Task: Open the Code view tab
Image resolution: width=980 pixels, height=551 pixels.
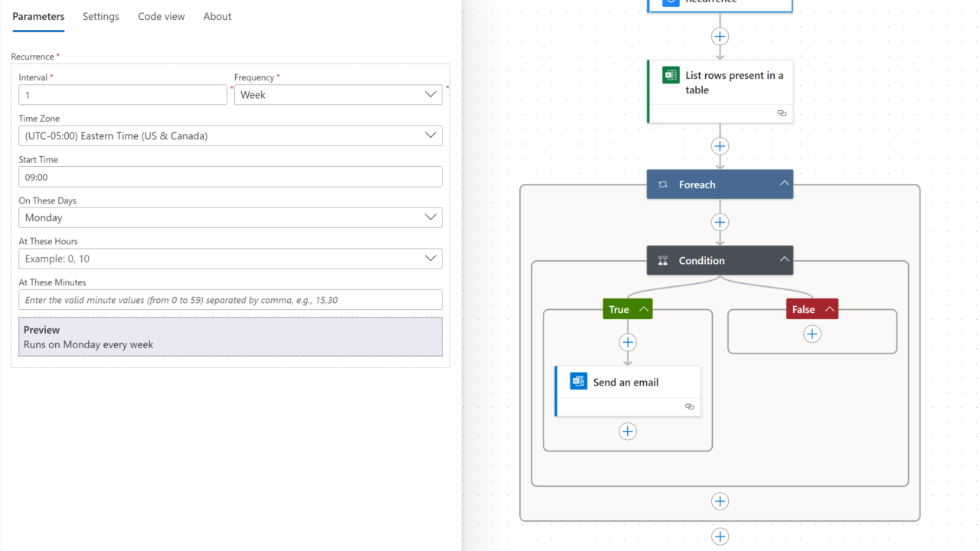Action: (162, 17)
